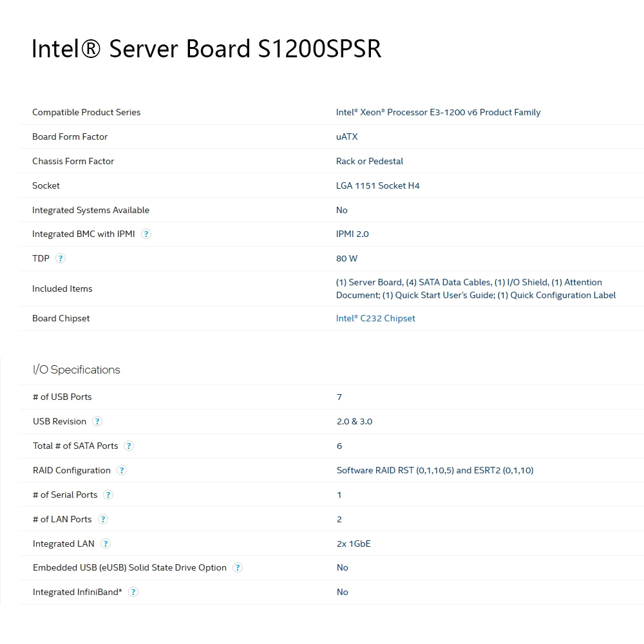The width and height of the screenshot is (644, 644).
Task: Select the # of USB Ports label
Action: pos(62,397)
